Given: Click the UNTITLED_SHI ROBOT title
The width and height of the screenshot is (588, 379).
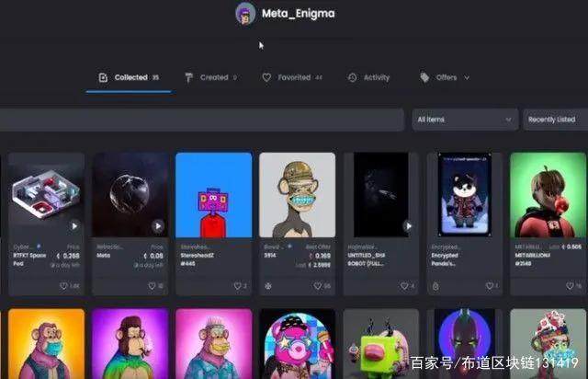Looking at the screenshot, I should click(366, 259).
